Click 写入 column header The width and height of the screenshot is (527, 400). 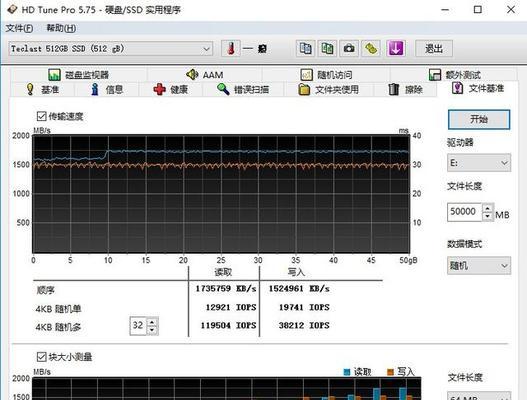coord(296,272)
